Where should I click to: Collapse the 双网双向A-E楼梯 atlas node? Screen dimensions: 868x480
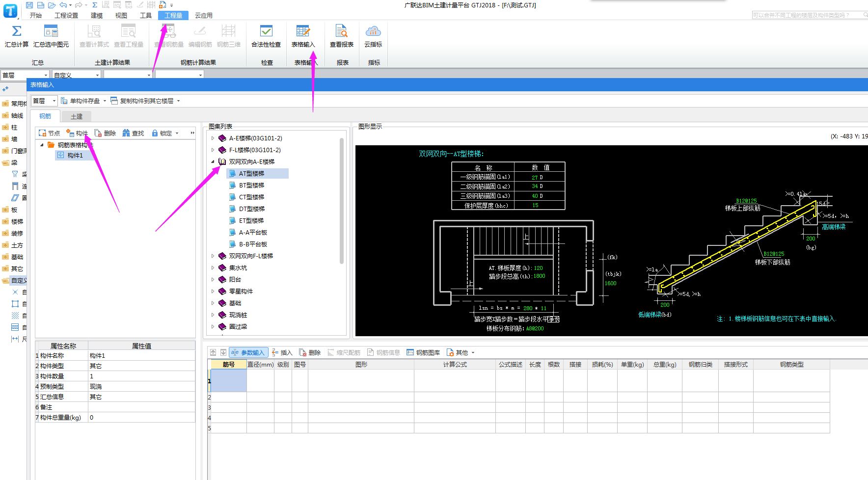tap(213, 162)
